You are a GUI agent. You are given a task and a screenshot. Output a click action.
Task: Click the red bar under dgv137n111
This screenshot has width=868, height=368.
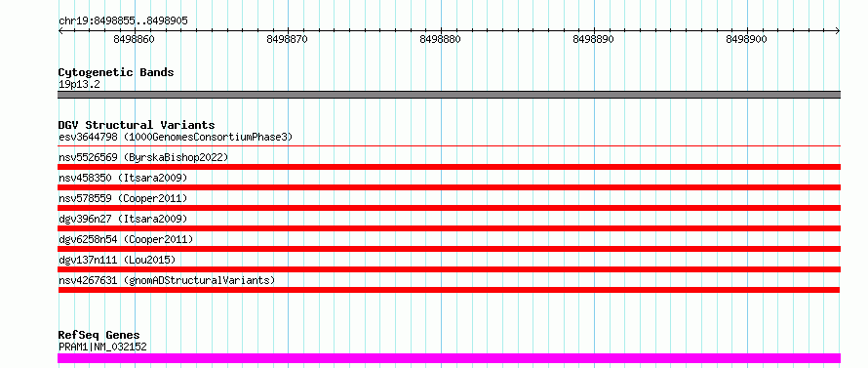pyautogui.click(x=449, y=269)
